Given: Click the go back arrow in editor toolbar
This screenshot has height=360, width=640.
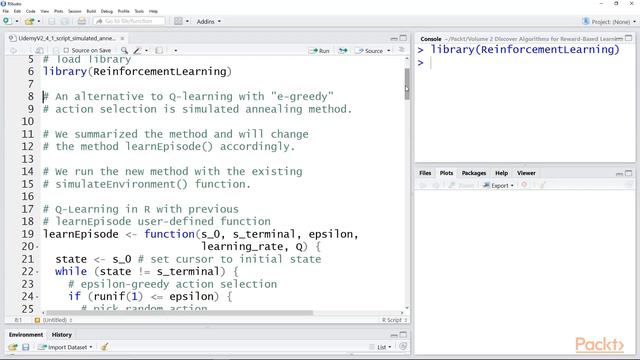Looking at the screenshot, I should (x=13, y=50).
